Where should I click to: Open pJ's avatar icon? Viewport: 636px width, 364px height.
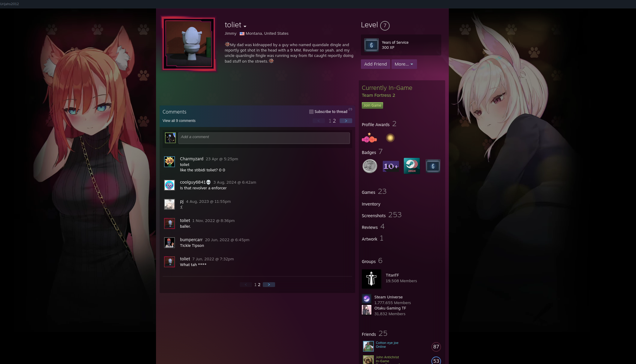coord(169,204)
